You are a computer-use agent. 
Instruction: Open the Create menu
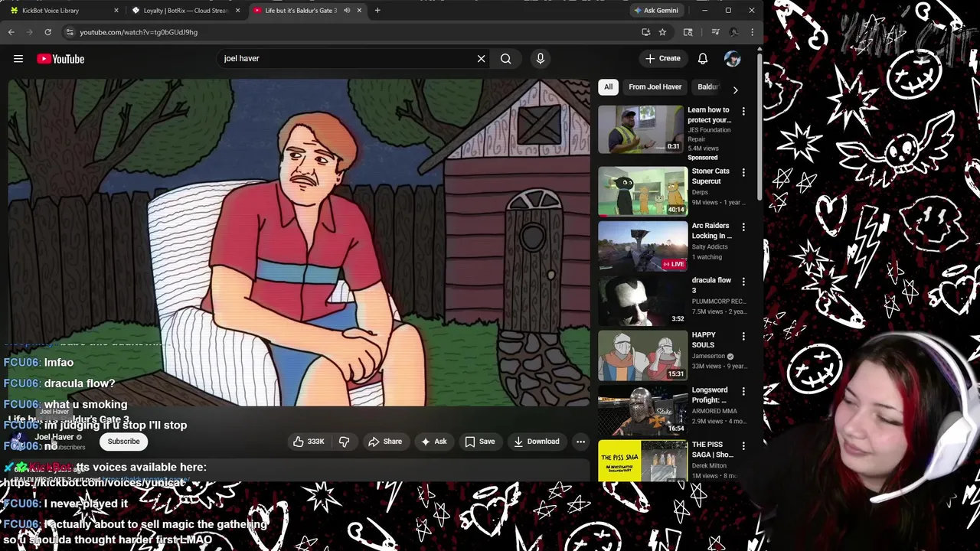(x=663, y=59)
